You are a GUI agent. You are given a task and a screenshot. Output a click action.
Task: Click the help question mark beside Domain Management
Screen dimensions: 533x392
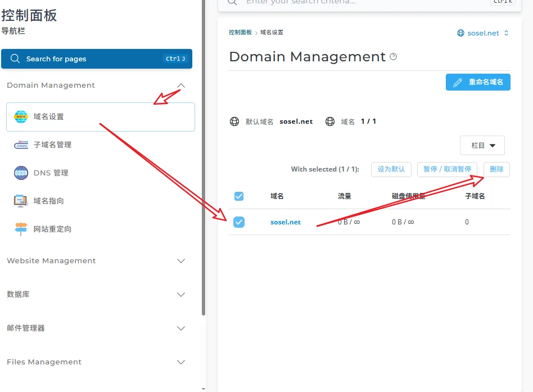tap(394, 56)
